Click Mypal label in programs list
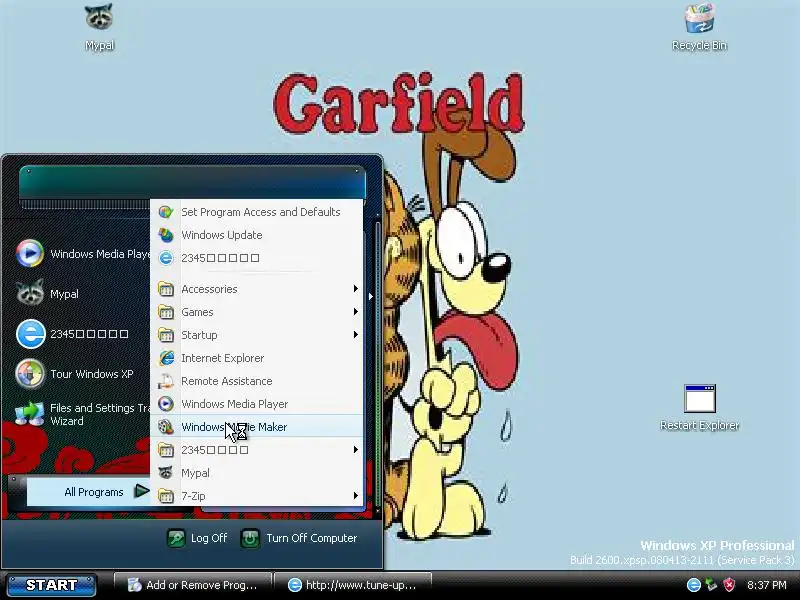The height and width of the screenshot is (600, 800). point(195,473)
